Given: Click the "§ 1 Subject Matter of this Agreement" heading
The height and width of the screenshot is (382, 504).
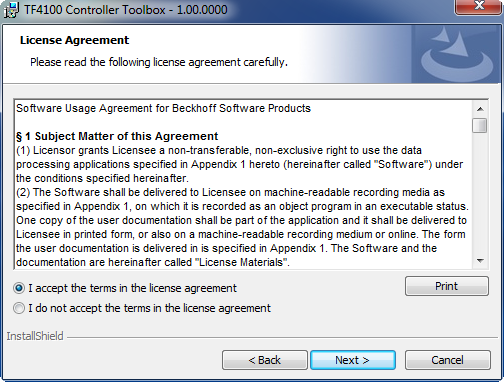Looking at the screenshot, I should click(x=117, y=136).
